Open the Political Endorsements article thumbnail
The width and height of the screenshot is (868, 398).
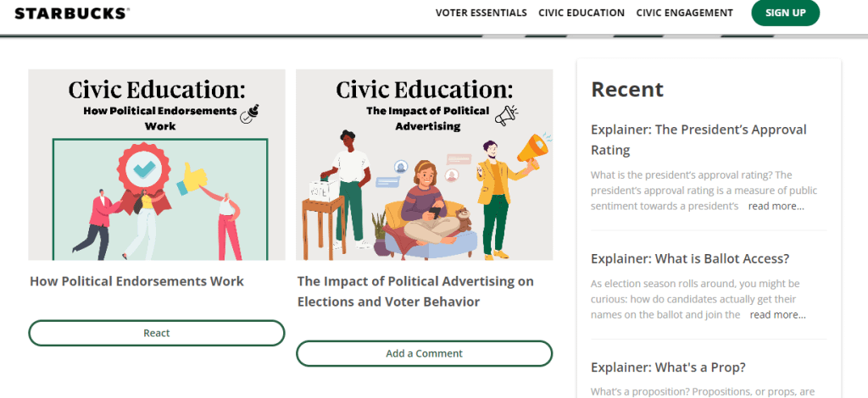(157, 165)
